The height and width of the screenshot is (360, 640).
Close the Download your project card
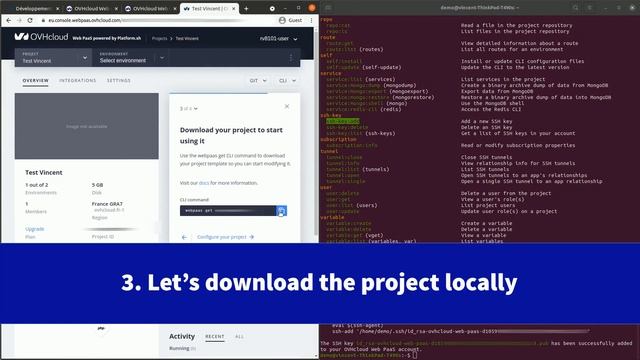tap(287, 106)
